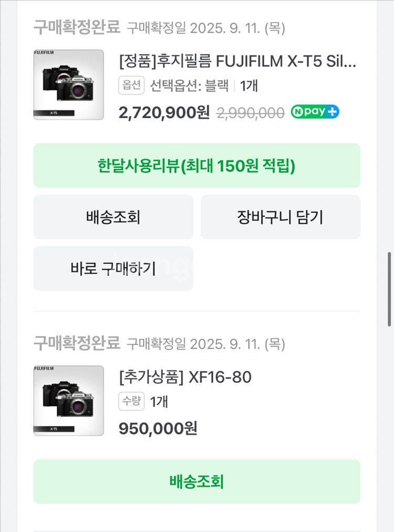
Task: Open the XF16-80 add-on product thumbnail
Action: pyautogui.click(x=68, y=401)
